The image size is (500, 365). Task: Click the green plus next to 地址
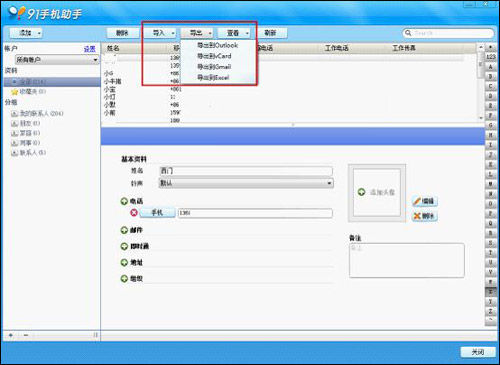point(124,262)
